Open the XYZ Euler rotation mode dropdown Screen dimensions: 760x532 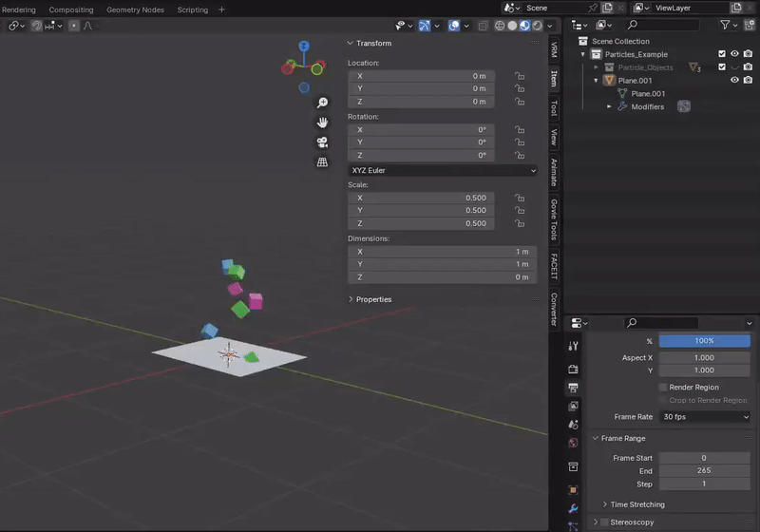443,170
